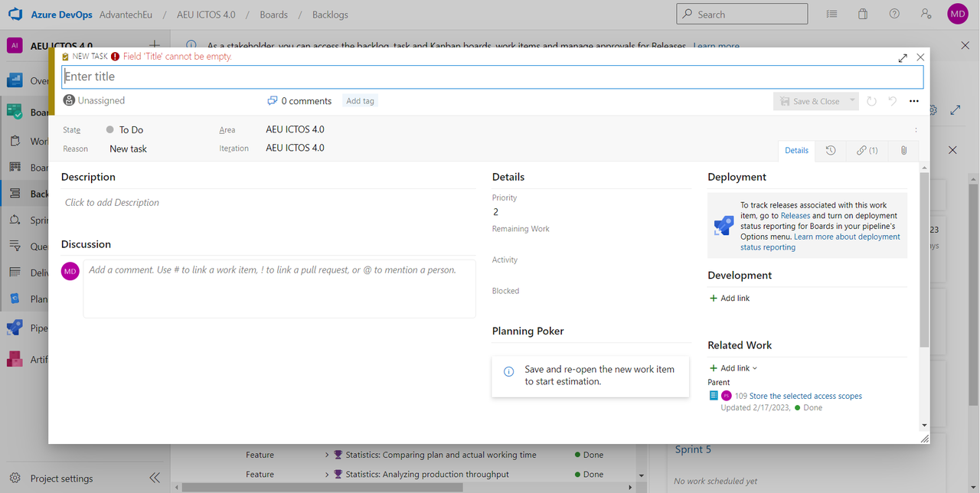The image size is (980, 493).
Task: Open the Artifacts sidebar icon
Action: pyautogui.click(x=15, y=359)
